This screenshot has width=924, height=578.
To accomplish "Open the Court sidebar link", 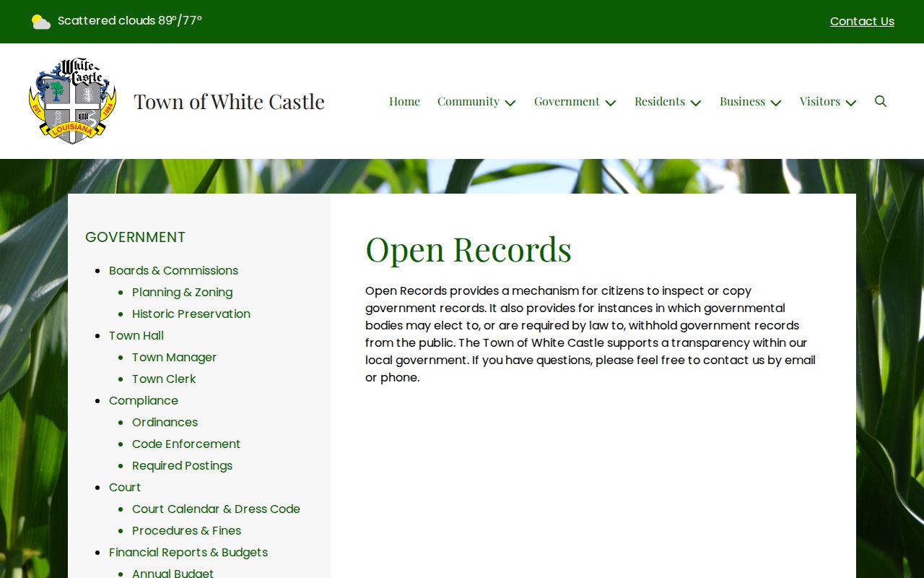I will [x=125, y=487].
